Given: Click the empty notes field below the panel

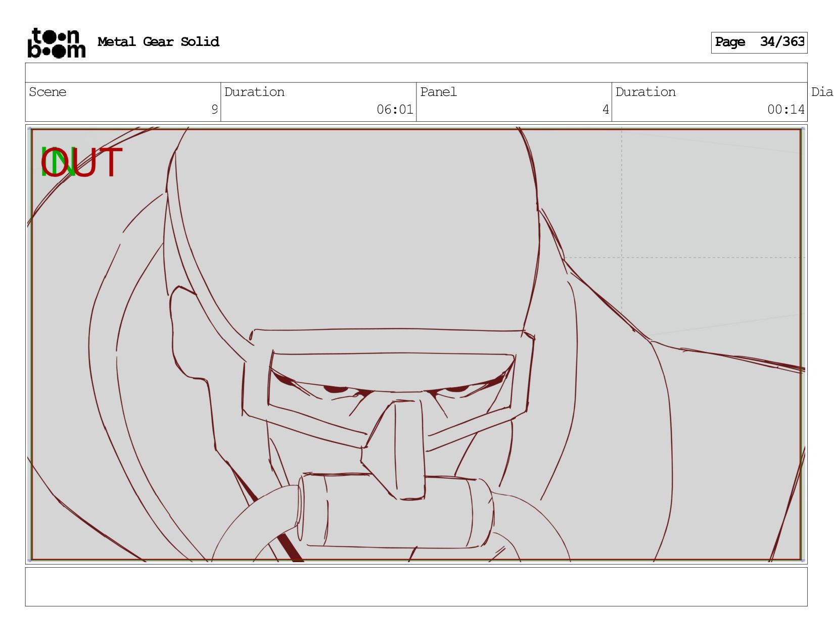Looking at the screenshot, I should [416, 586].
